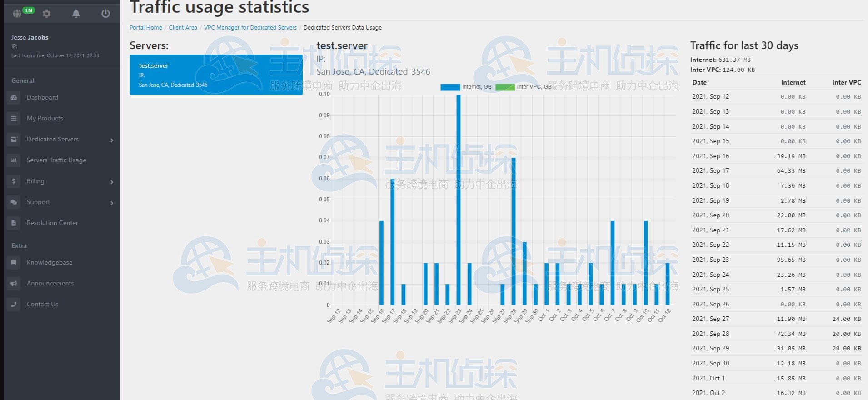
Task: Open Servers Traffic Usage menu item
Action: 56,160
